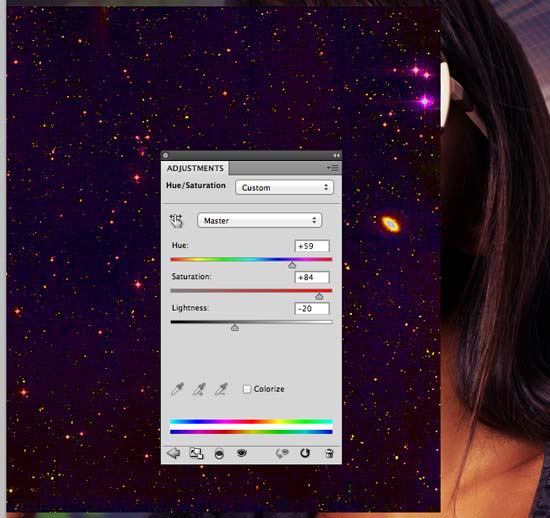Delete this adjustment layer trash icon
The width and height of the screenshot is (550, 518).
[x=329, y=453]
